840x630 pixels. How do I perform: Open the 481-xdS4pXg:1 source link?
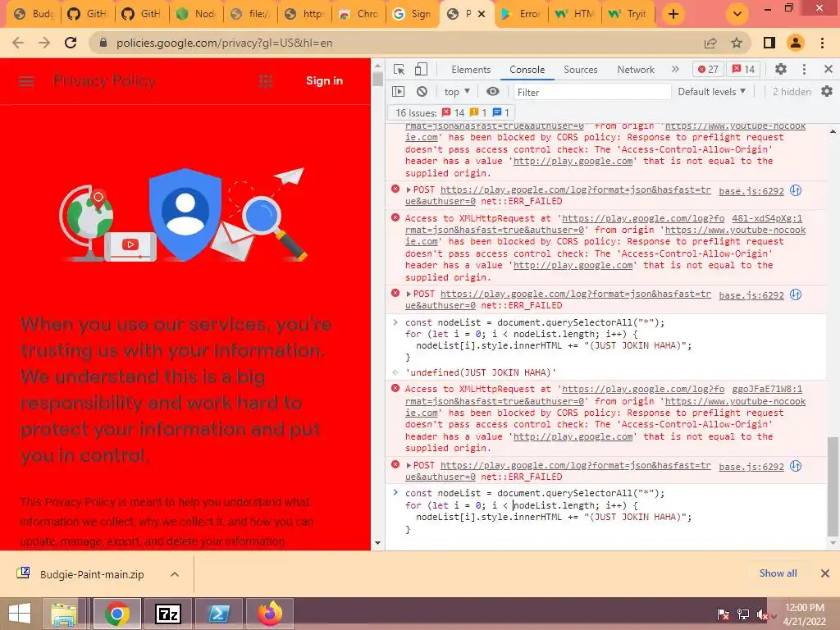tap(767, 218)
